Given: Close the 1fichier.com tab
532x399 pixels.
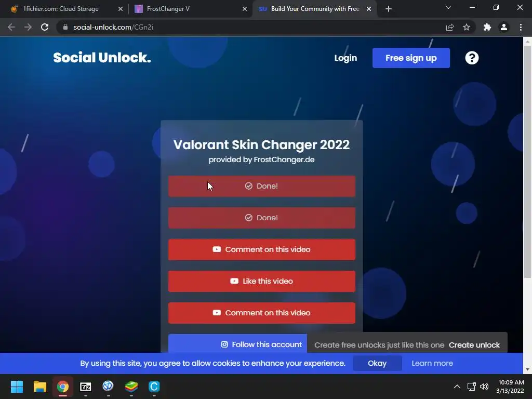Looking at the screenshot, I should point(121,9).
